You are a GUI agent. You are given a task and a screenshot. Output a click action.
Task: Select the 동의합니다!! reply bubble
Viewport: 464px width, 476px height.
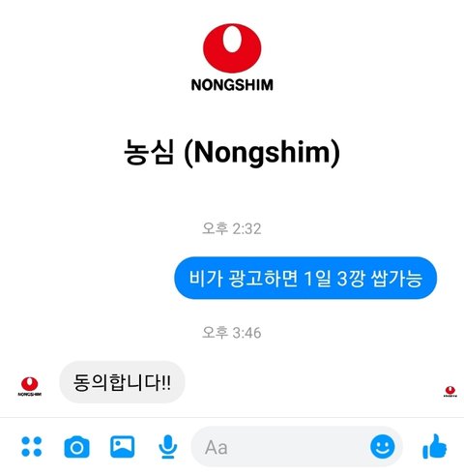[x=122, y=382]
